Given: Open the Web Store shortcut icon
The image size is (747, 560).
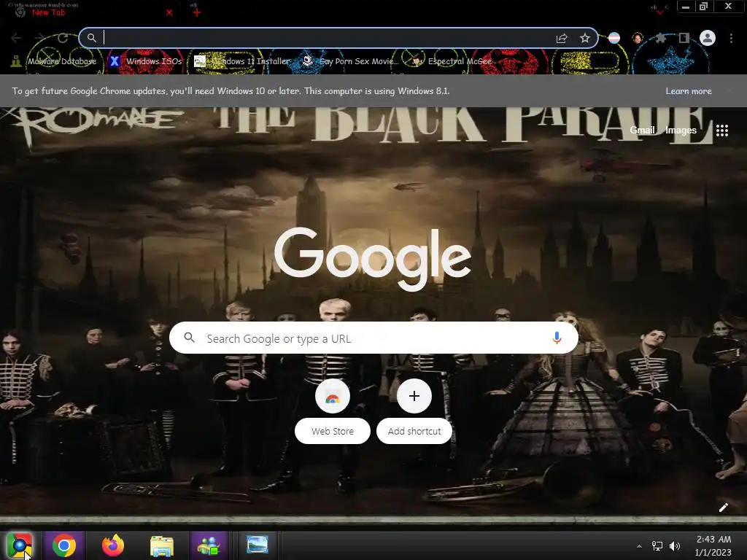Looking at the screenshot, I should 333,396.
